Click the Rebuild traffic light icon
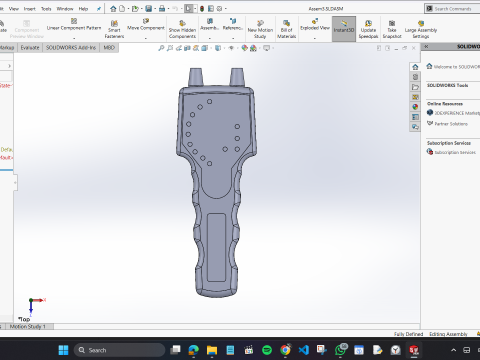This screenshot has width=480, height=360. (202, 9)
